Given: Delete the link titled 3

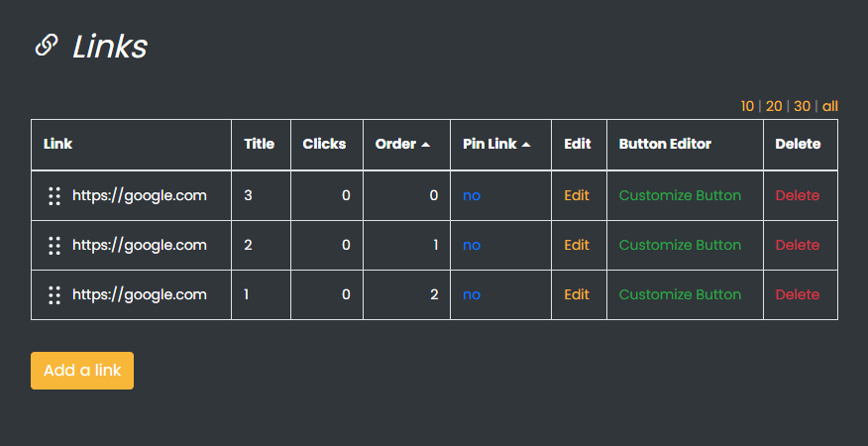Looking at the screenshot, I should (798, 196).
